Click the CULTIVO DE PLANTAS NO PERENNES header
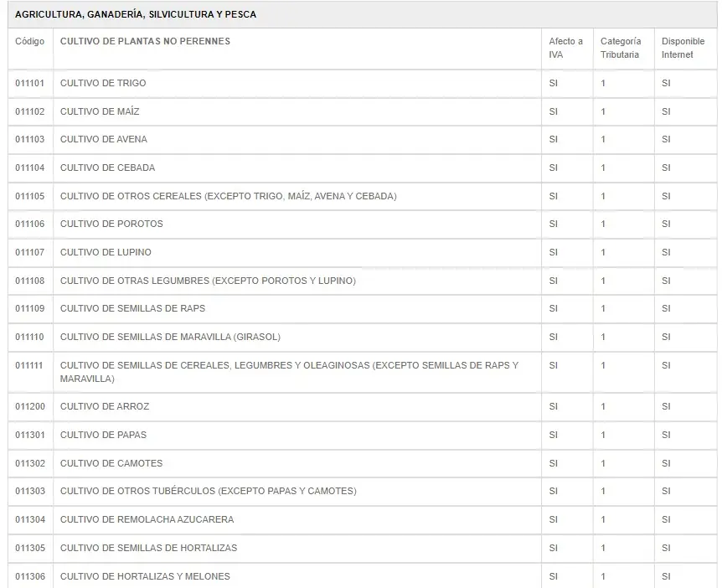This screenshot has height=588, width=722. [145, 41]
